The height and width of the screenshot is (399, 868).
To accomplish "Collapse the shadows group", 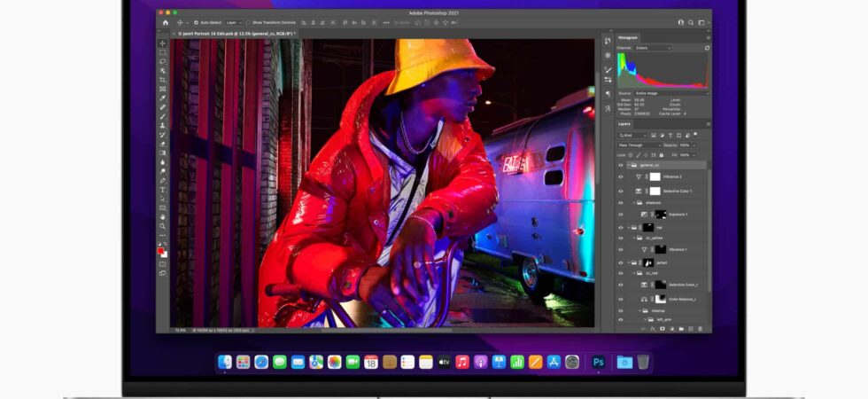I will click(634, 203).
